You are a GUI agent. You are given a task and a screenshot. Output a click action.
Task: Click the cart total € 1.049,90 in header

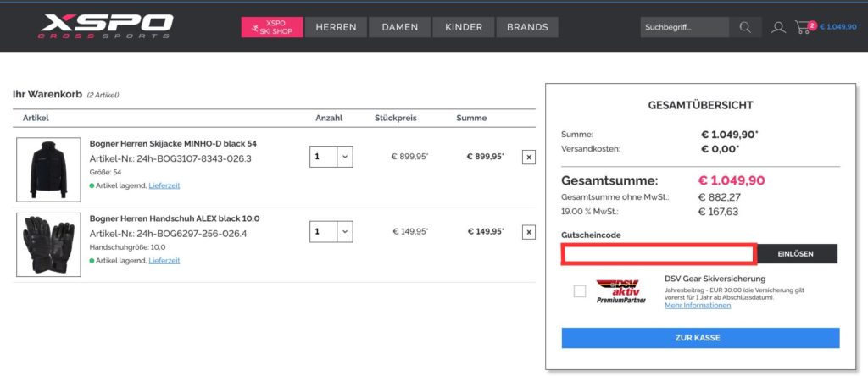pos(840,26)
